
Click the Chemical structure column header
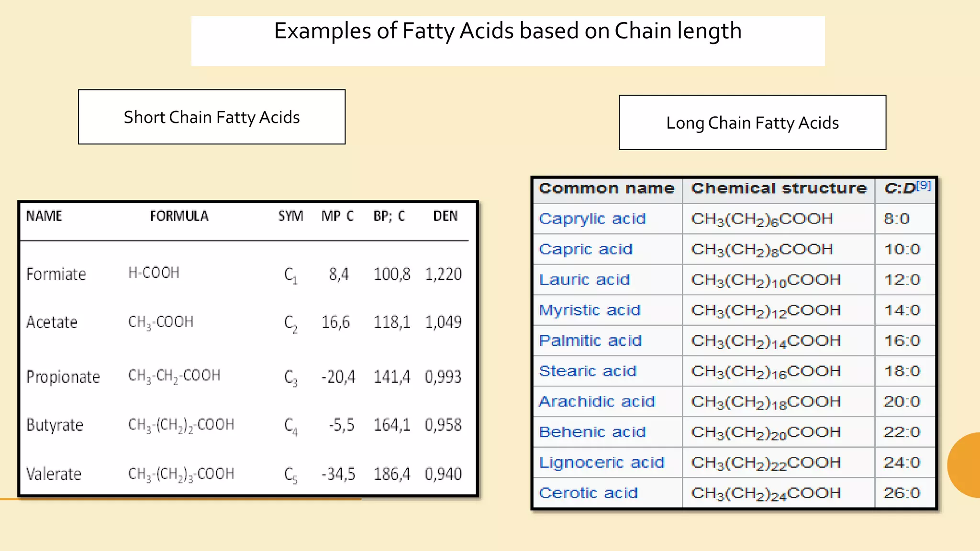coord(779,188)
